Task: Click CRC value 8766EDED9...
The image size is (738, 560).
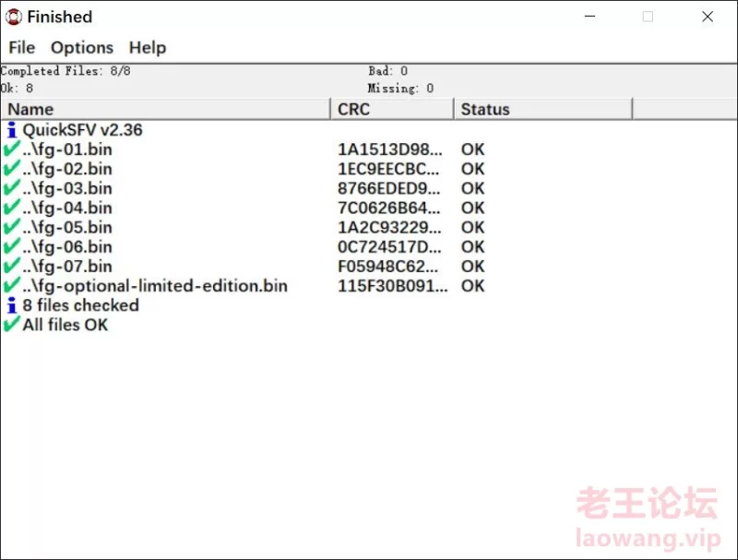Action: (x=388, y=189)
